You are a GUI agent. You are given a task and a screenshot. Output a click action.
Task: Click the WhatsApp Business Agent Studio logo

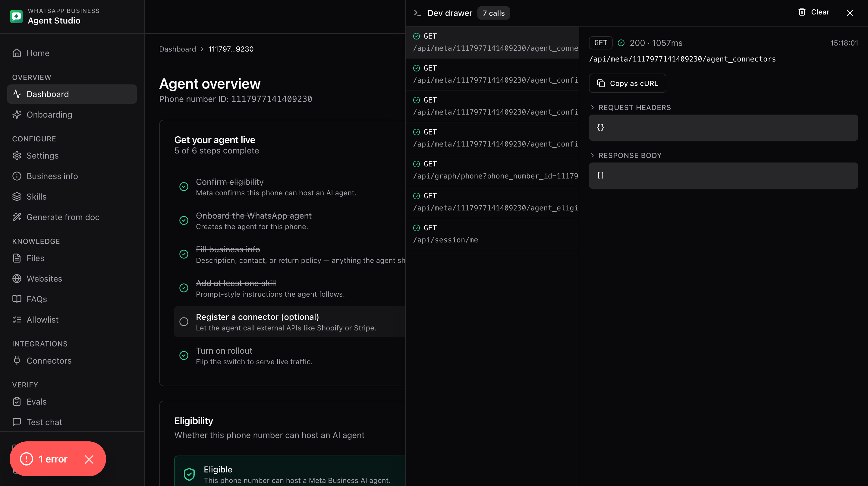coord(16,17)
